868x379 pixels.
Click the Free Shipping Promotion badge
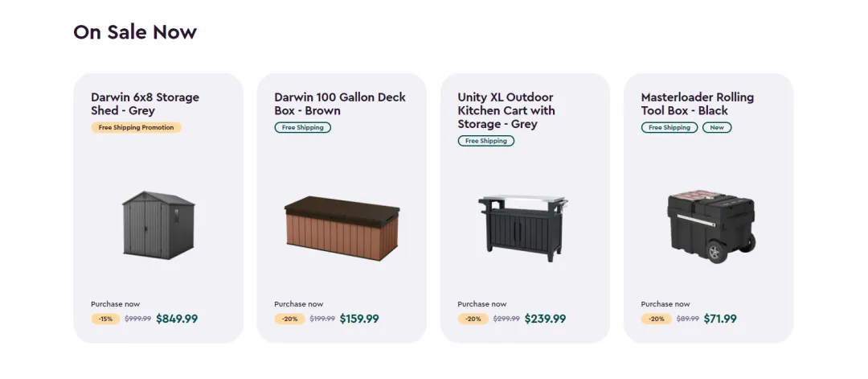point(136,128)
